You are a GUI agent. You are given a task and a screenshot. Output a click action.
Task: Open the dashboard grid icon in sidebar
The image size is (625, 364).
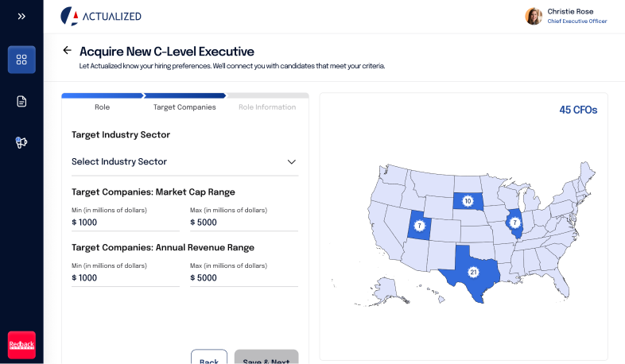click(21, 60)
